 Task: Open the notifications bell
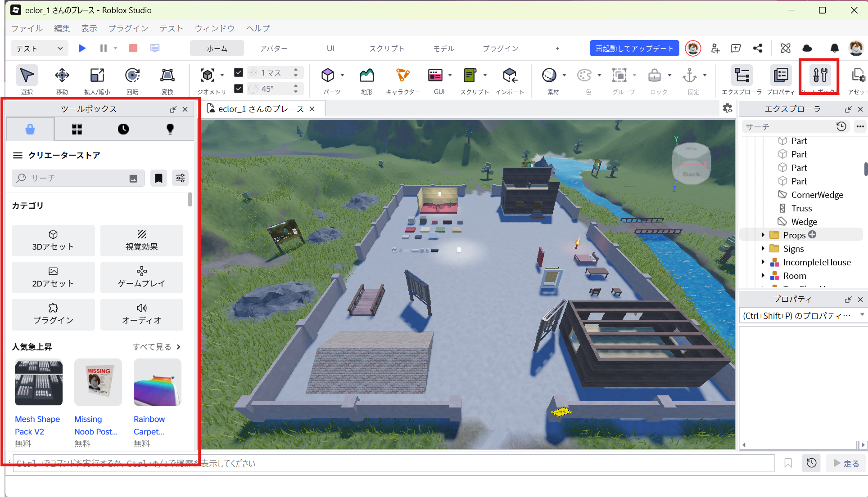pos(834,48)
